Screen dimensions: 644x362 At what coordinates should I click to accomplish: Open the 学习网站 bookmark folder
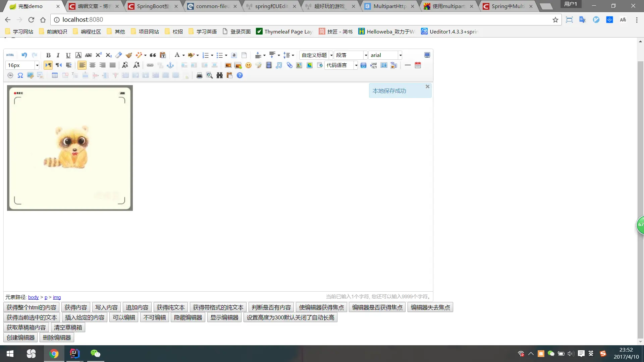point(19,32)
